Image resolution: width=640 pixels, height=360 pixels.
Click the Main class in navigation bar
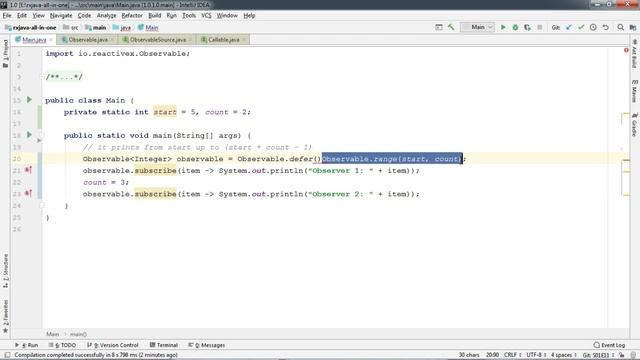pyautogui.click(x=148, y=27)
